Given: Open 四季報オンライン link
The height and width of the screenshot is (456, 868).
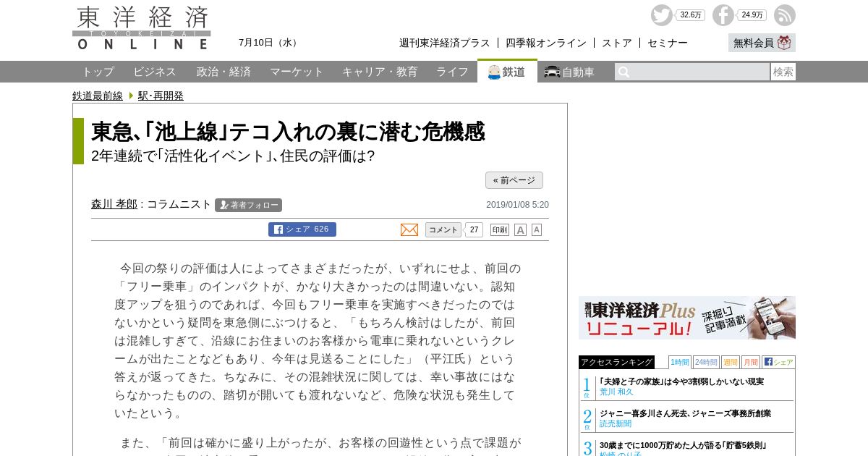Looking at the screenshot, I should tap(545, 43).
